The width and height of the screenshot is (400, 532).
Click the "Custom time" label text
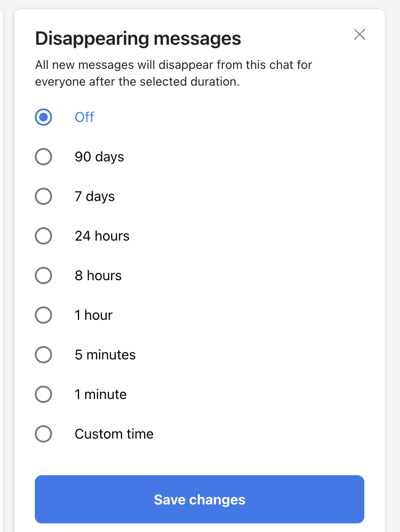click(114, 434)
